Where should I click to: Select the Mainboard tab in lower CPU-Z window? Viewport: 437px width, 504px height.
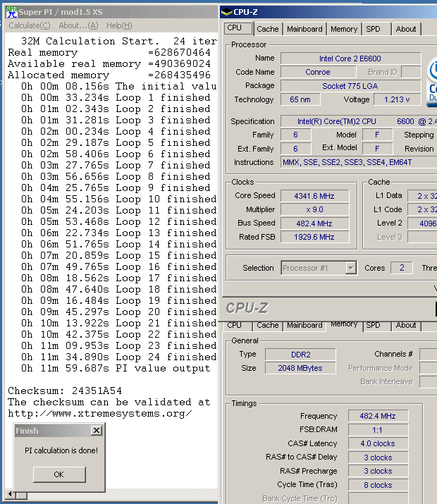304,325
